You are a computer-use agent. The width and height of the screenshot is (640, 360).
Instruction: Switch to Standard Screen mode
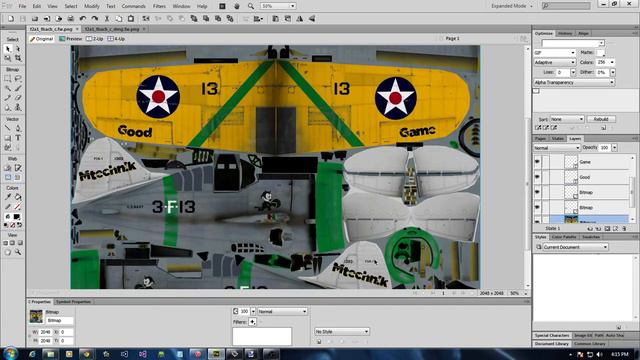point(5,243)
